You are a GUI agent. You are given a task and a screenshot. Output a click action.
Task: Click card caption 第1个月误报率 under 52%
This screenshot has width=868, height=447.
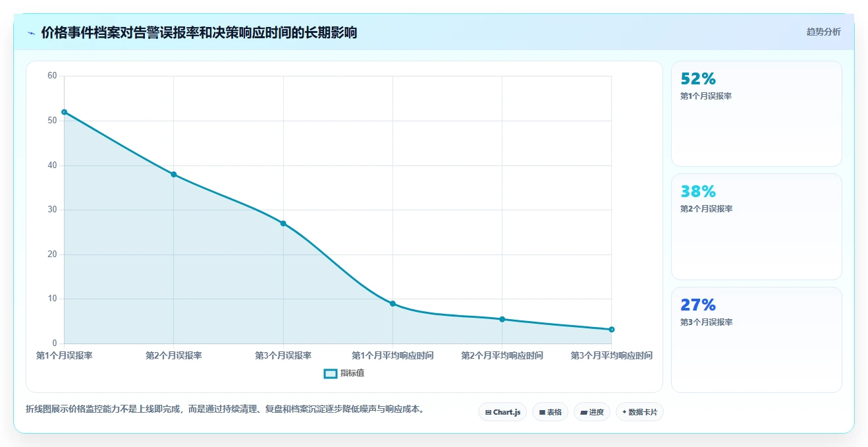tap(706, 96)
